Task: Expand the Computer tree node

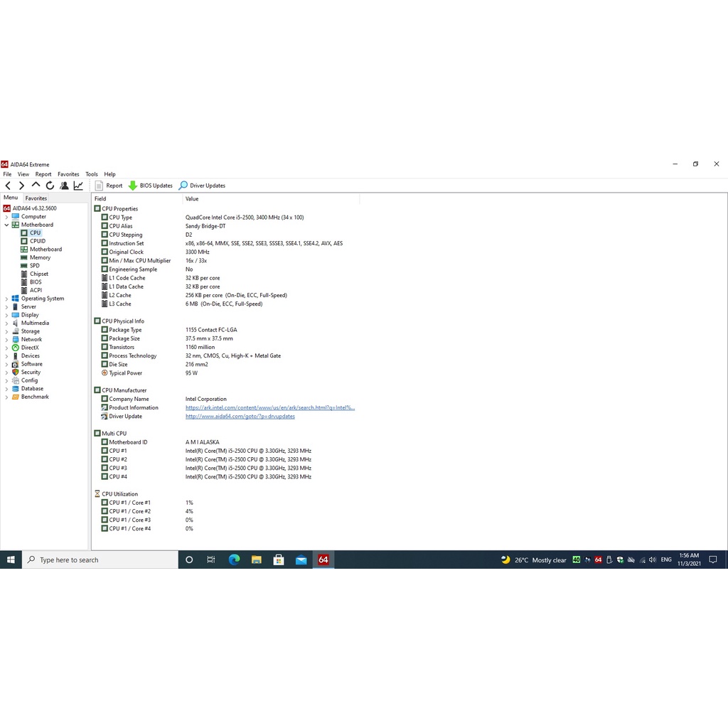Action: click(x=6, y=217)
